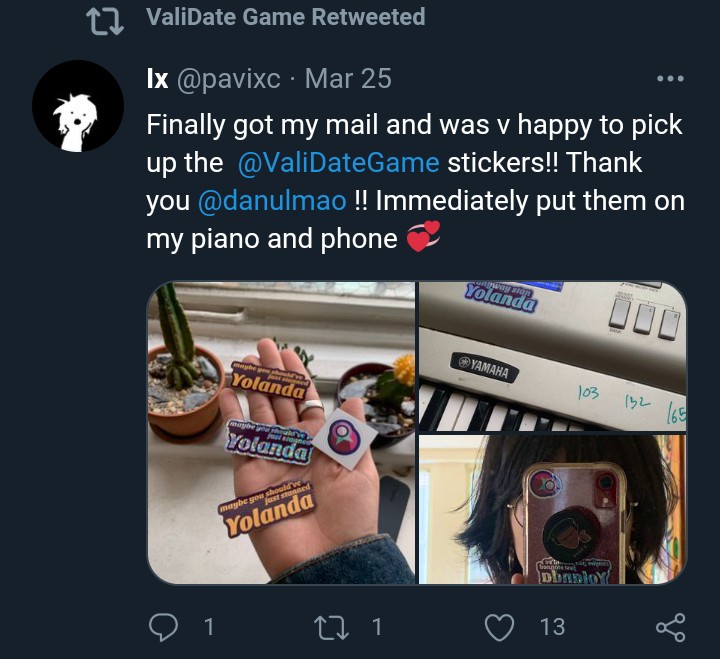This screenshot has width=720, height=659.
Task: Open the hand holding stickers photo
Action: tap(281, 433)
